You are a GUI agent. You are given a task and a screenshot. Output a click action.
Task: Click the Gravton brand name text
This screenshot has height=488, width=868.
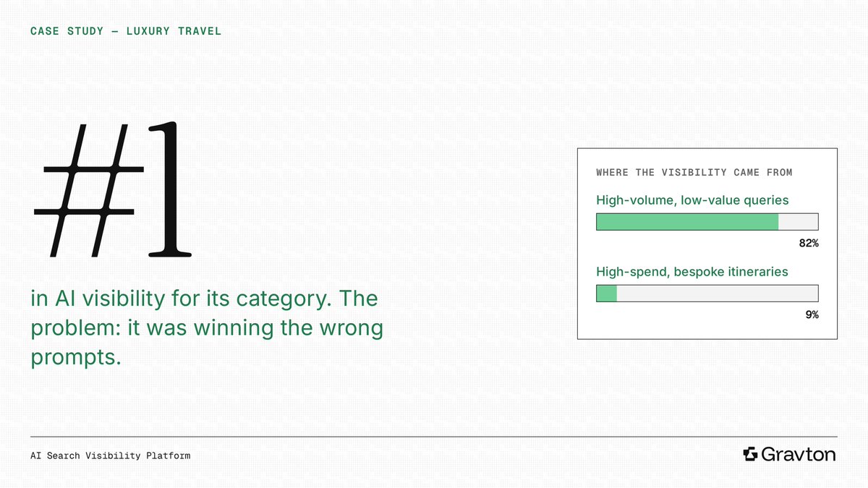799,455
